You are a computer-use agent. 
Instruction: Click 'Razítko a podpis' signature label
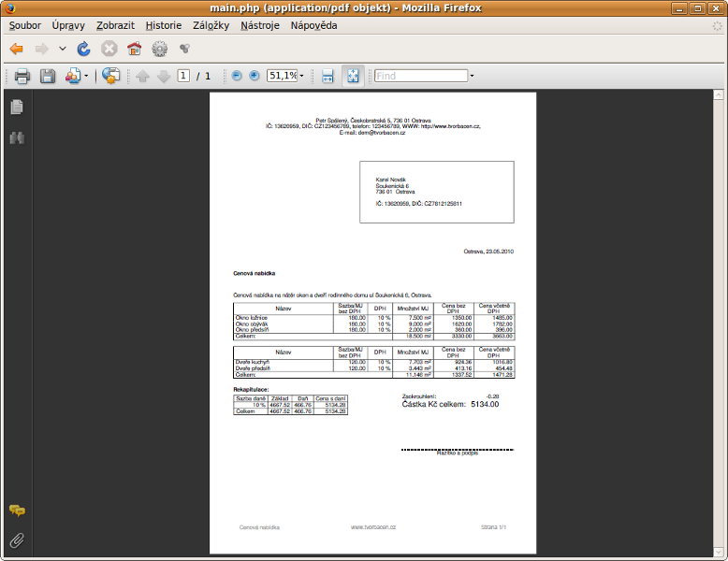coord(458,453)
